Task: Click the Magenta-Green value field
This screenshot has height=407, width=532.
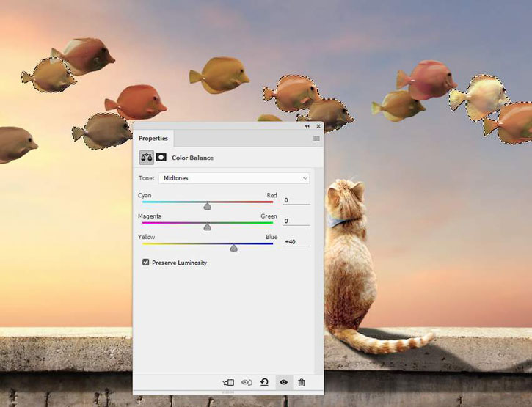Action: tap(296, 221)
